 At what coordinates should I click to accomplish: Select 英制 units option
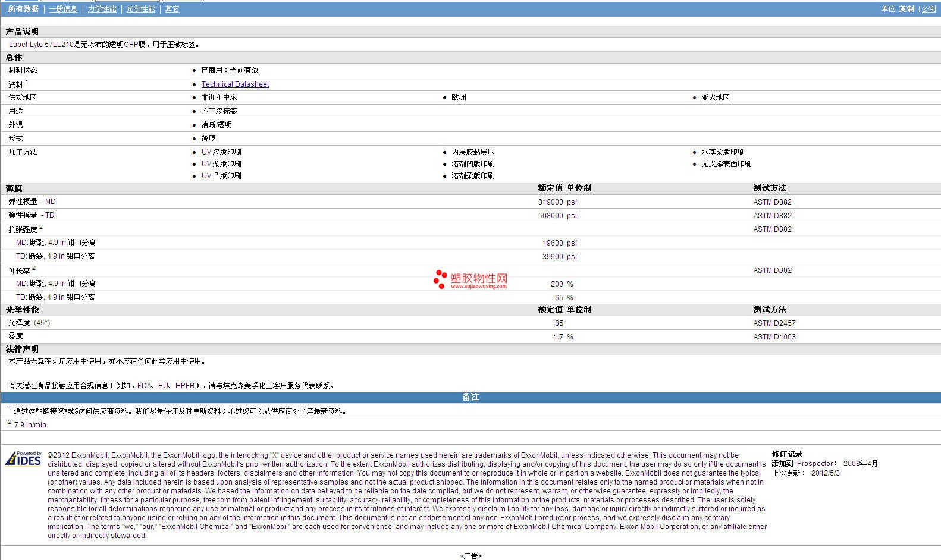(x=907, y=9)
